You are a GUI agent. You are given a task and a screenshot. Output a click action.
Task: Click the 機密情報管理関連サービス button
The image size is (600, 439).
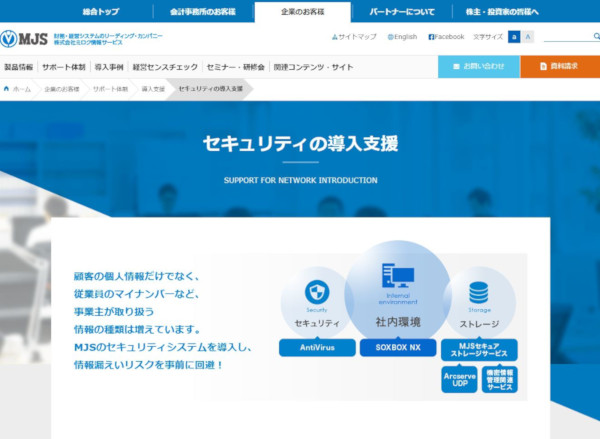(499, 380)
